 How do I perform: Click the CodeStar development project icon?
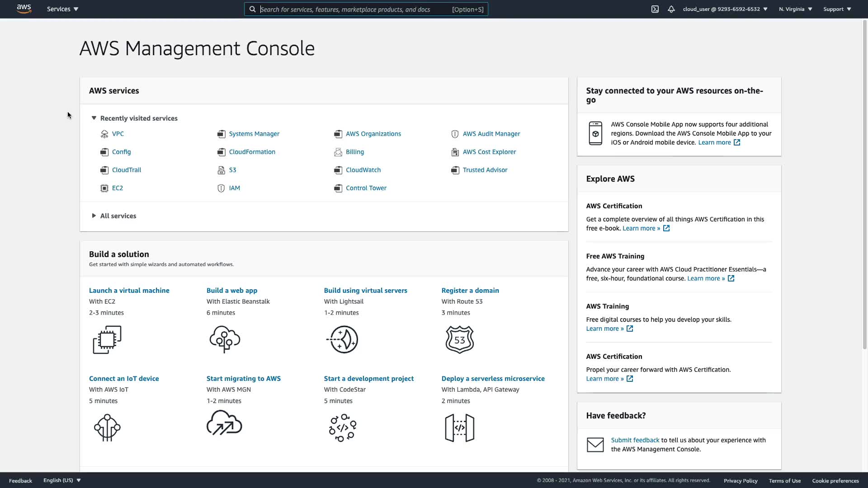pos(342,427)
